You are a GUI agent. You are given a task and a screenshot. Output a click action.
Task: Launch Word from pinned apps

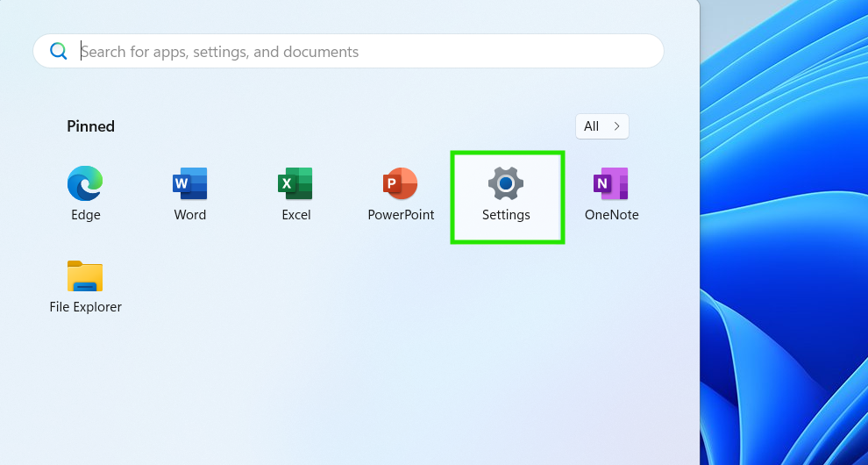[x=190, y=194]
